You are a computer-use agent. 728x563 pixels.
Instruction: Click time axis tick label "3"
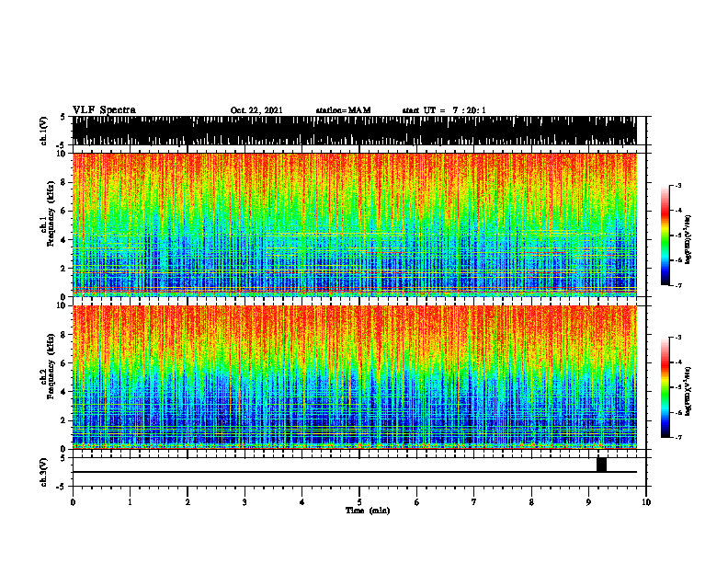click(x=245, y=502)
